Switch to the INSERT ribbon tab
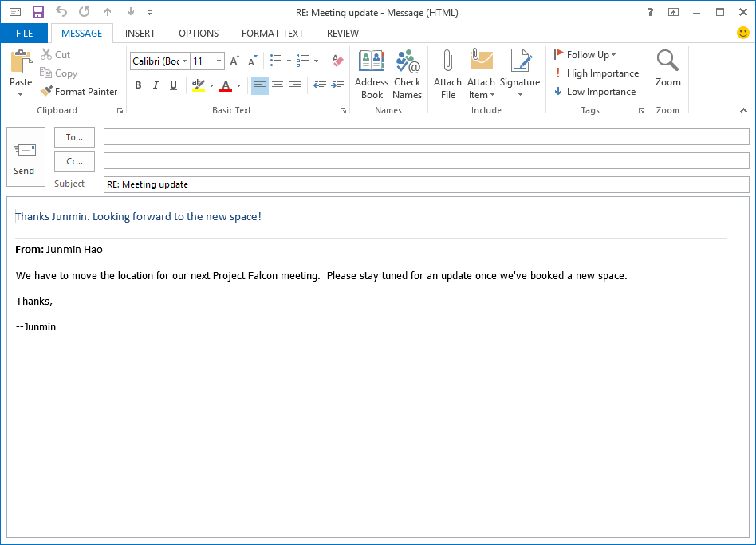756x545 pixels. tap(140, 33)
